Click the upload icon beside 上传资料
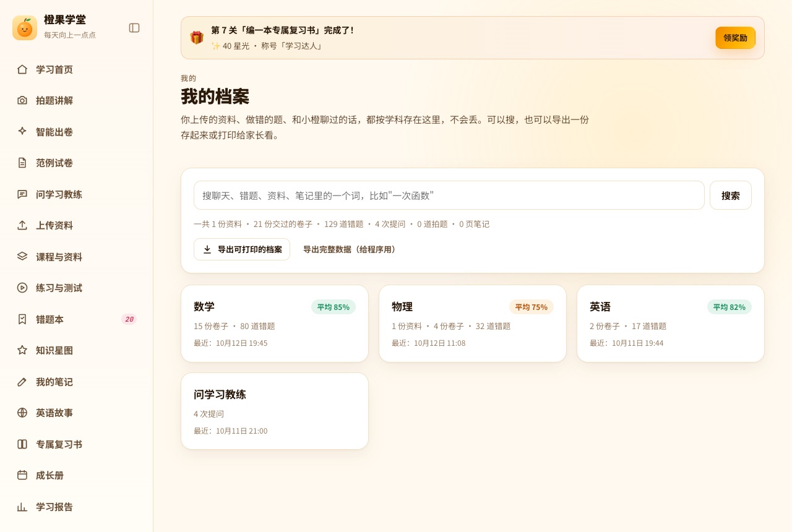Viewport: 792px width, 532px height. pos(22,225)
